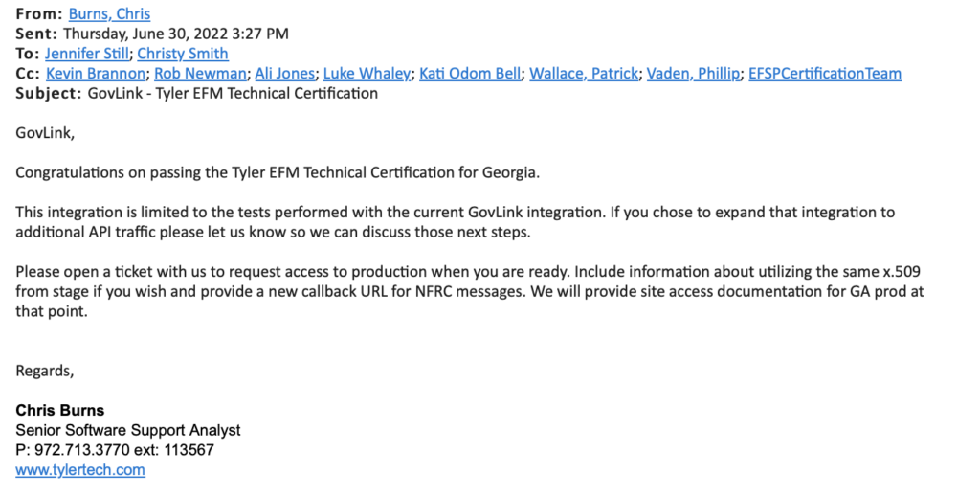The image size is (980, 497).
Task: Click the subject line text
Action: [233, 94]
